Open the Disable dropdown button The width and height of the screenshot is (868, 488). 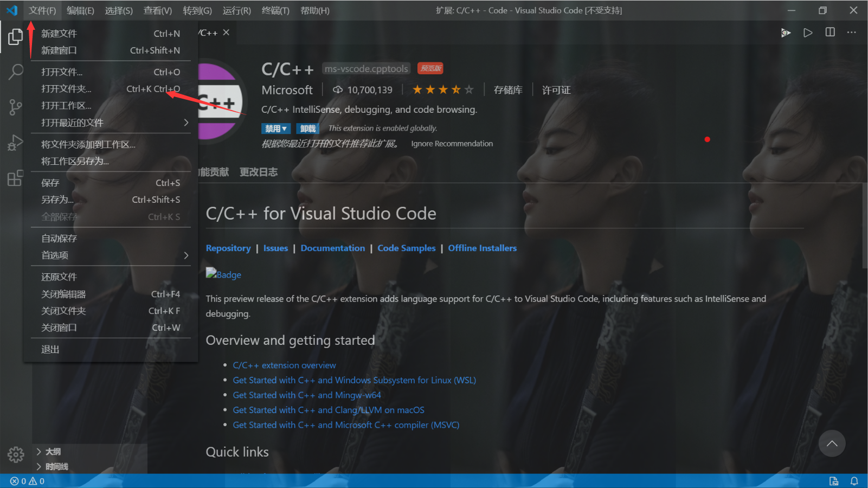pos(276,129)
